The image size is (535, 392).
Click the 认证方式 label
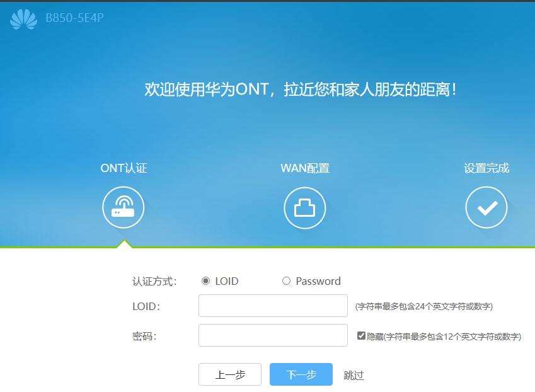point(154,282)
